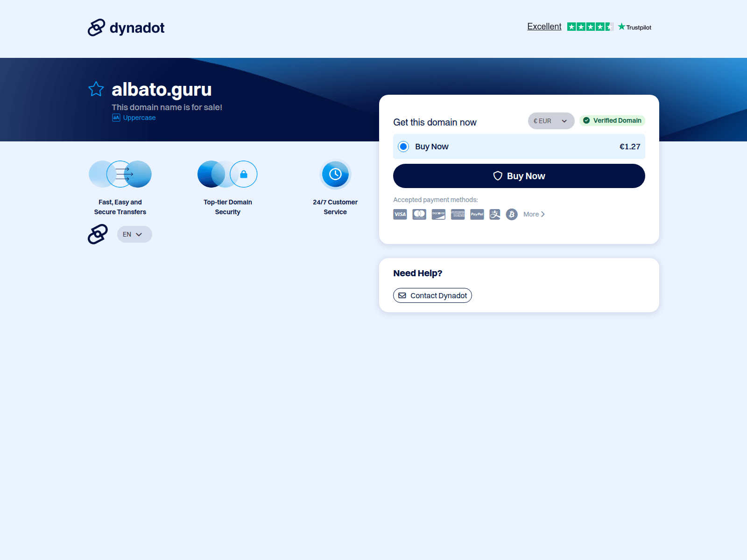Click the Discover payment icon

point(438,214)
